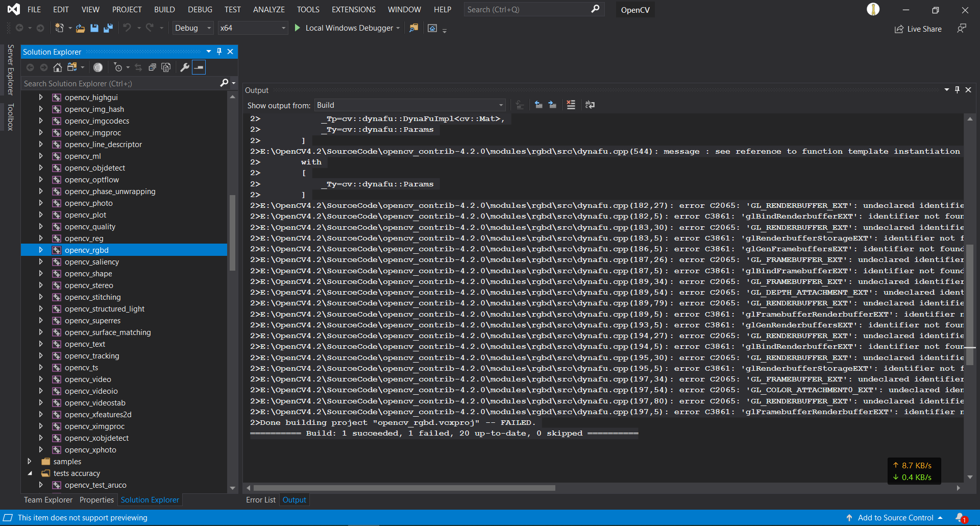Image resolution: width=980 pixels, height=526 pixels.
Task: Click Add to Source Control
Action: (x=895, y=518)
